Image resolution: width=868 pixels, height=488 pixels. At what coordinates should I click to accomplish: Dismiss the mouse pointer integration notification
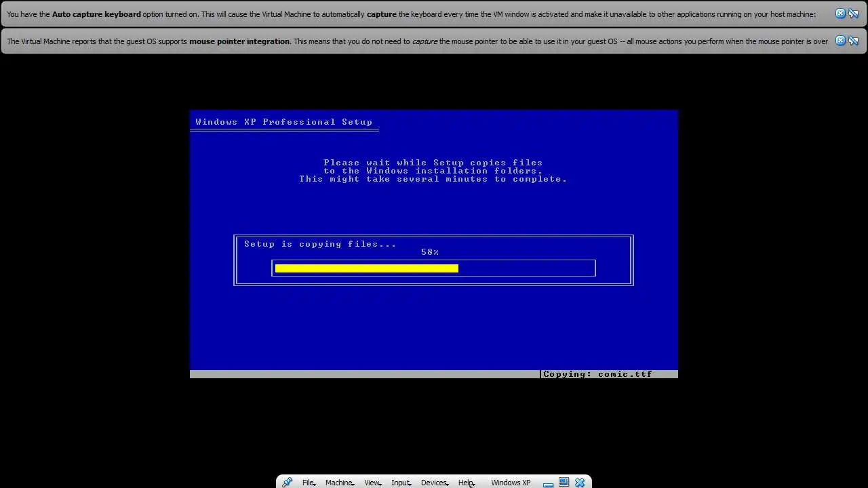[x=840, y=41]
